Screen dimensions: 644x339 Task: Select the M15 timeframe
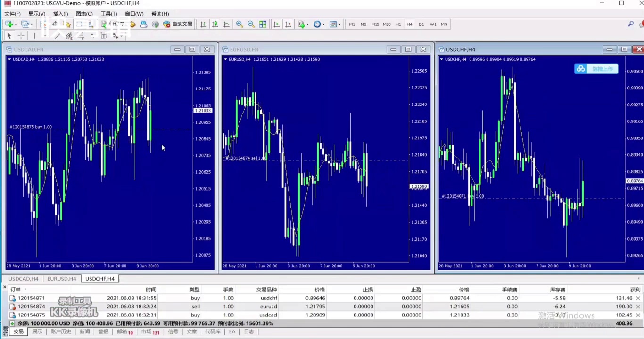[x=375, y=24]
